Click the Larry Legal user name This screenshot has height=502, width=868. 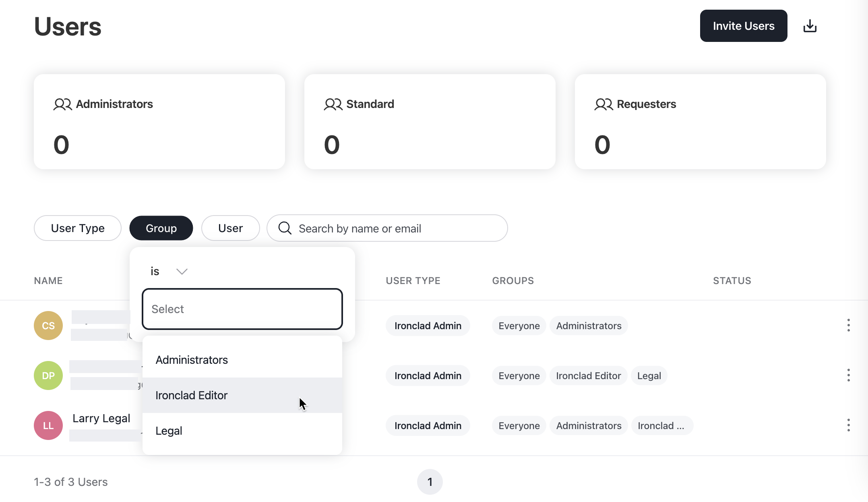coord(101,419)
